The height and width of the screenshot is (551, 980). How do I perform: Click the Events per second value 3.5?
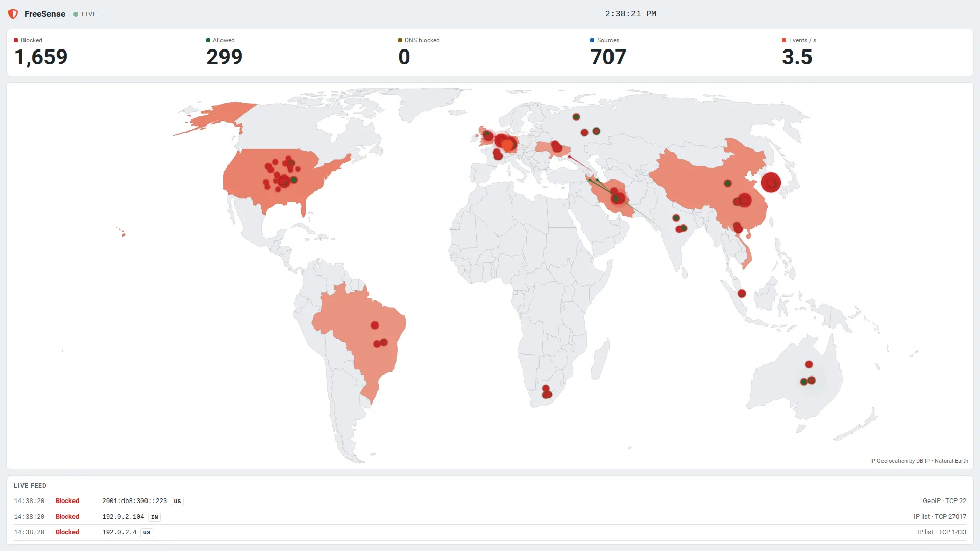click(797, 57)
